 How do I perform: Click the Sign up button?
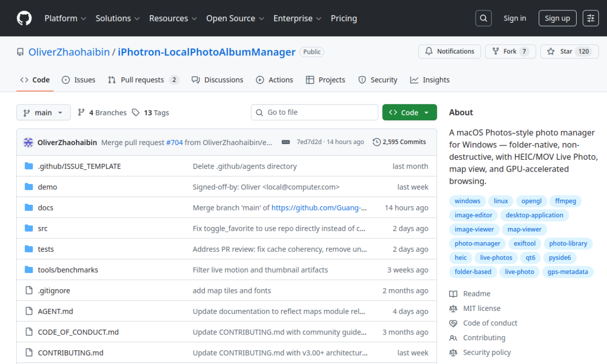(557, 18)
